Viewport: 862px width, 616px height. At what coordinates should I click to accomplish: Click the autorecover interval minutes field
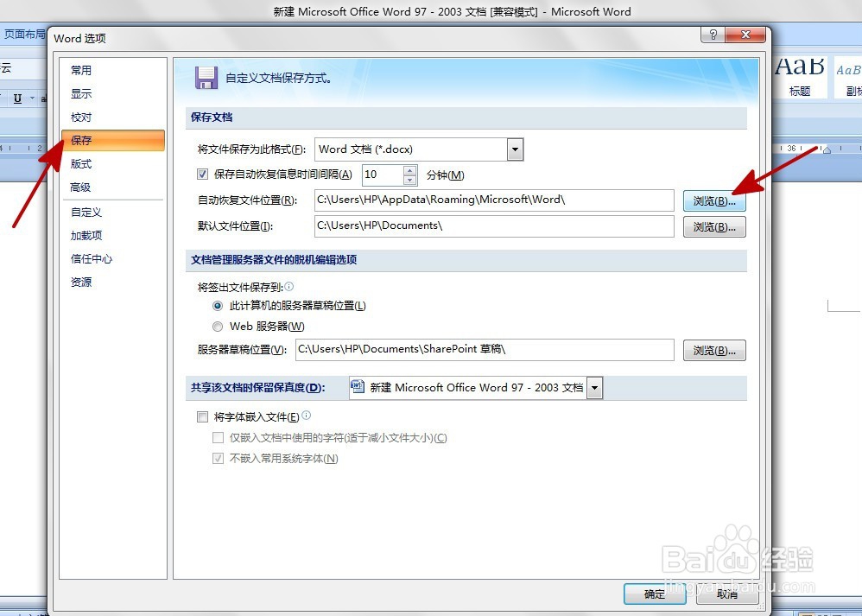click(x=383, y=175)
